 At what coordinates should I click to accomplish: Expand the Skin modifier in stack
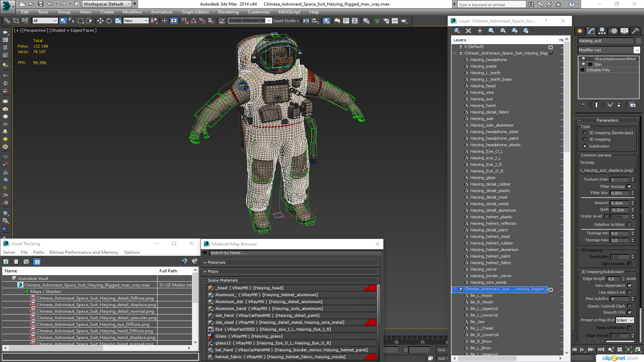pyautogui.click(x=590, y=65)
